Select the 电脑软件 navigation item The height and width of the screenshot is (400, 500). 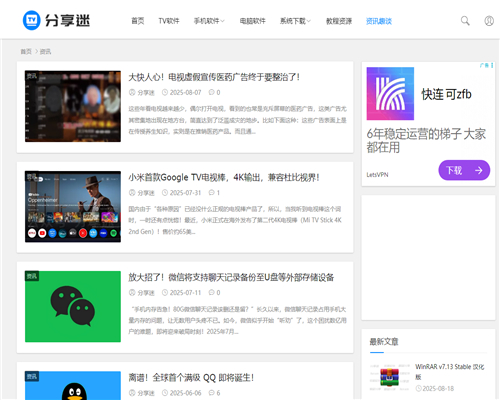pos(252,21)
